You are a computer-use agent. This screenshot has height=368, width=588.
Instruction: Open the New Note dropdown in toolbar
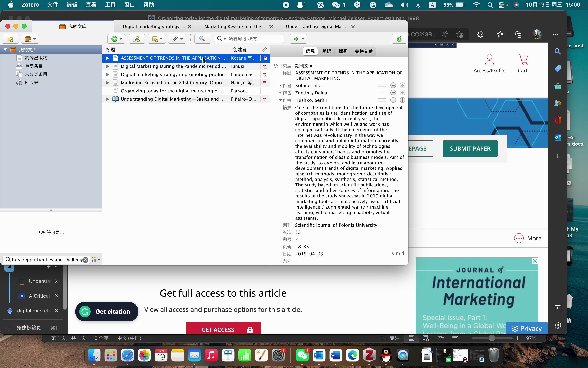pos(157,39)
